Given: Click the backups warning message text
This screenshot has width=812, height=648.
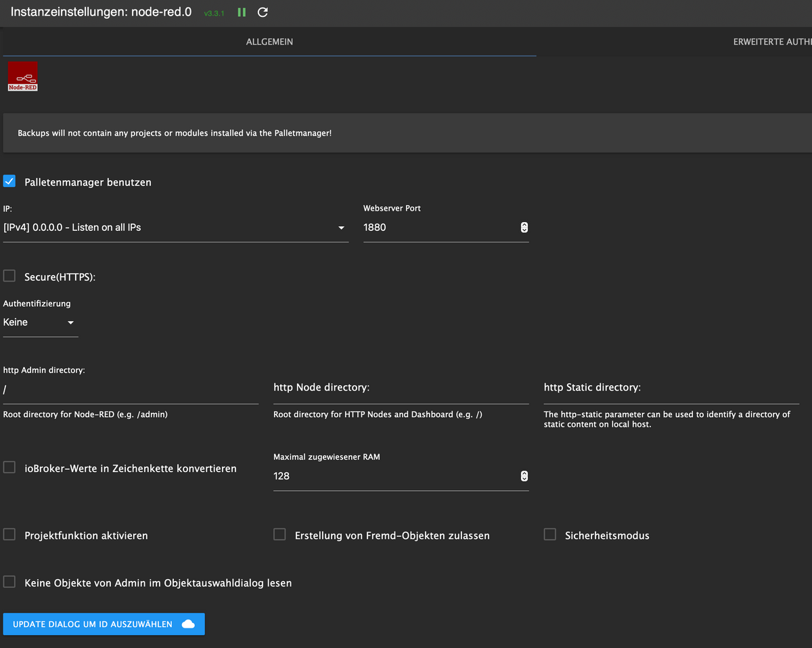Looking at the screenshot, I should [x=175, y=133].
